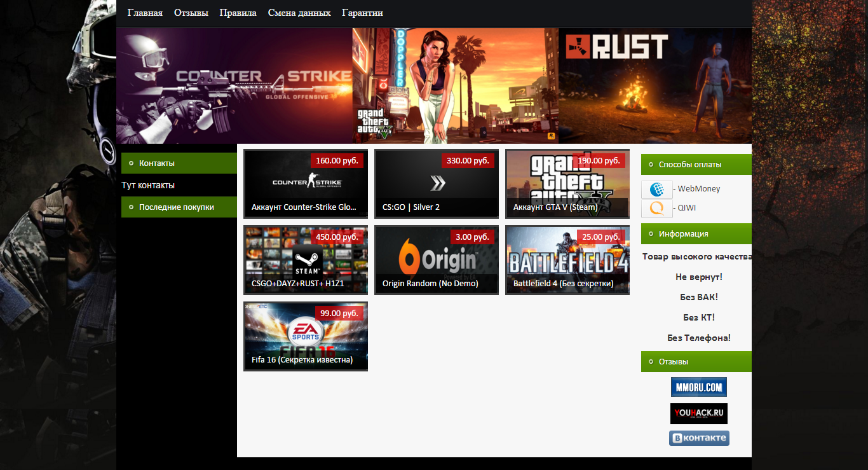
Task: Click the Counter-Strike Global Offensive banner
Action: point(234,86)
